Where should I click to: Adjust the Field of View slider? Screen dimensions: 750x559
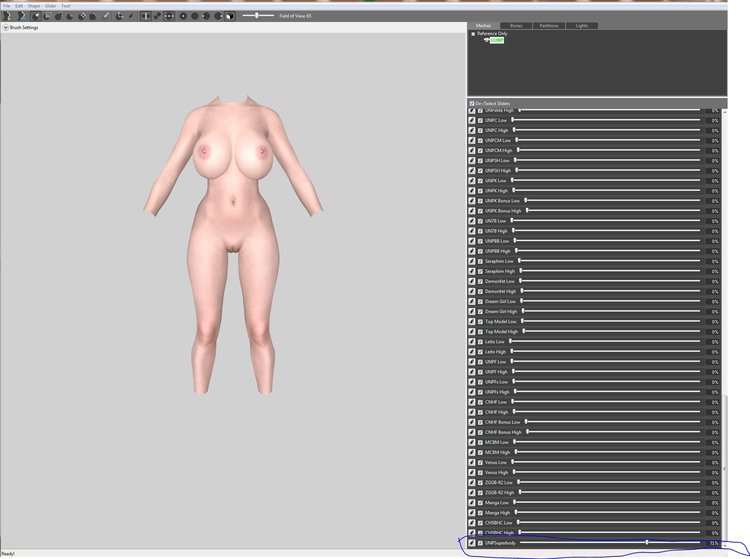click(258, 16)
